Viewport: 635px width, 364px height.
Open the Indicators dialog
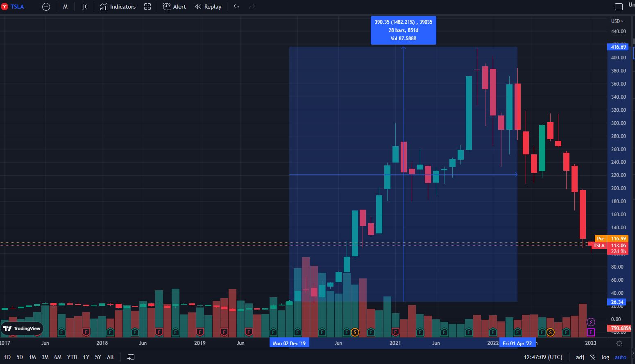coord(118,7)
